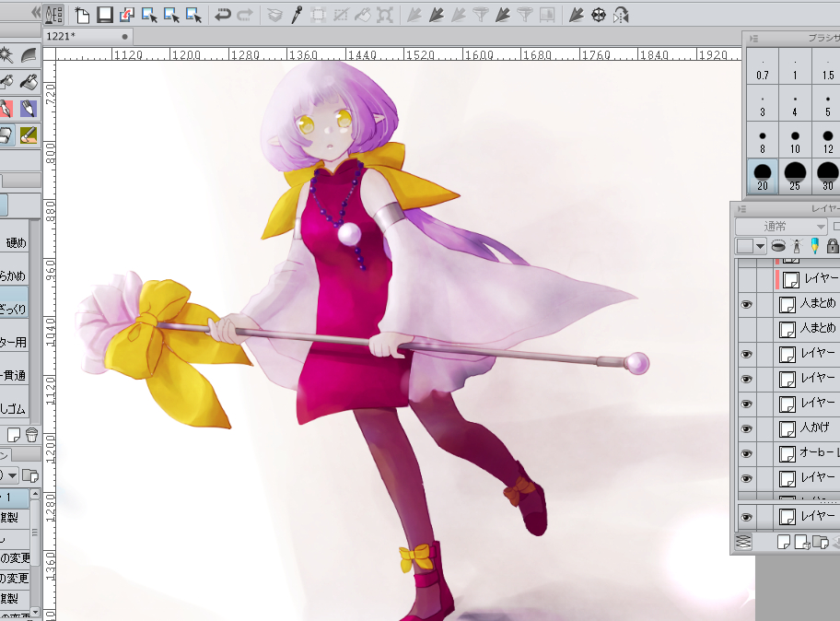Click the grayed Fill bucket icon in command bar
This screenshot has width=840, height=621.
coord(363,15)
